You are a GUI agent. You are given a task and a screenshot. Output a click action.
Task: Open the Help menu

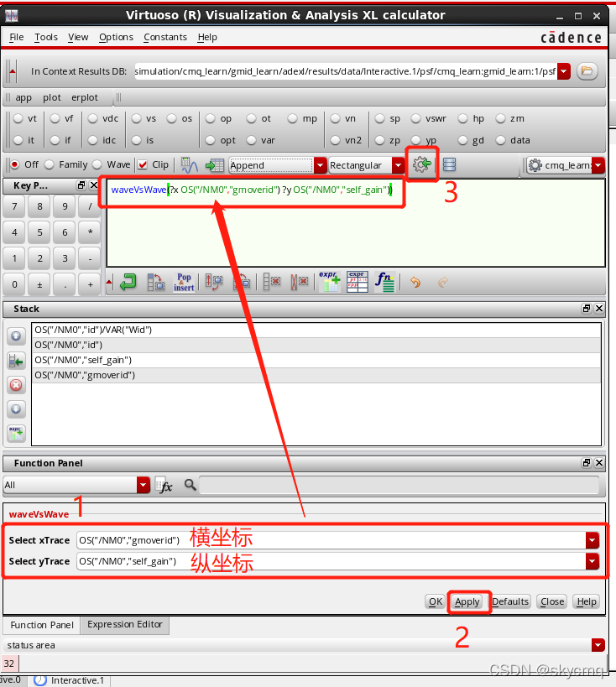207,37
